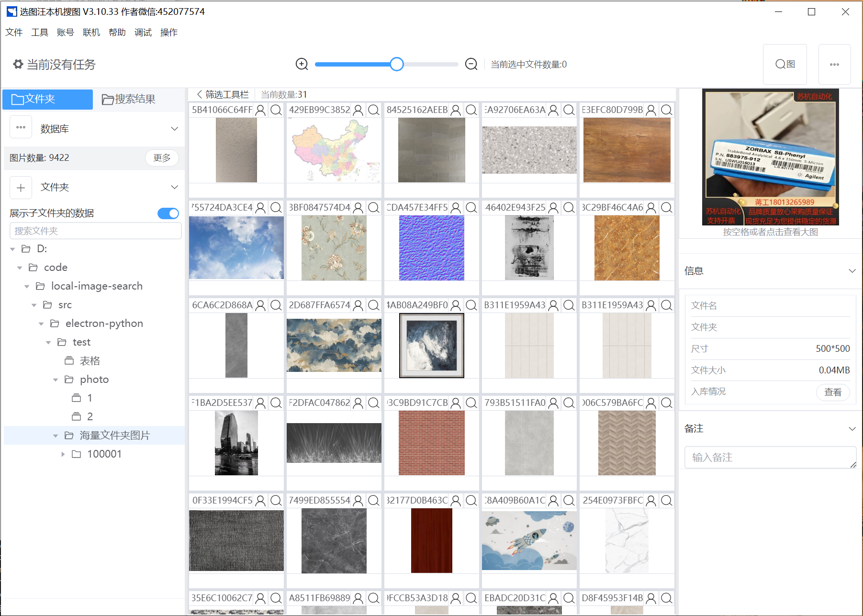Switch to the 搜索结果 tab
863x616 pixels.
click(129, 99)
